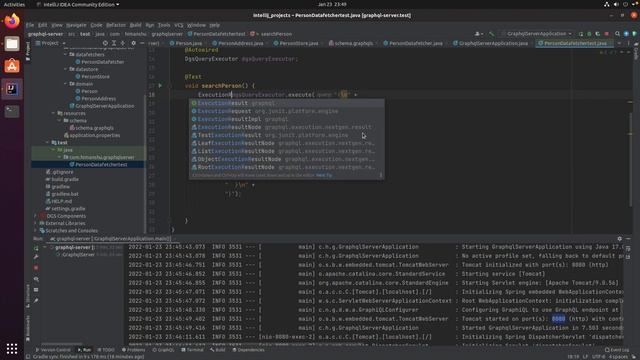Click Project panel settings gear icon
The width and height of the screenshot is (640, 360).
coord(133,43)
